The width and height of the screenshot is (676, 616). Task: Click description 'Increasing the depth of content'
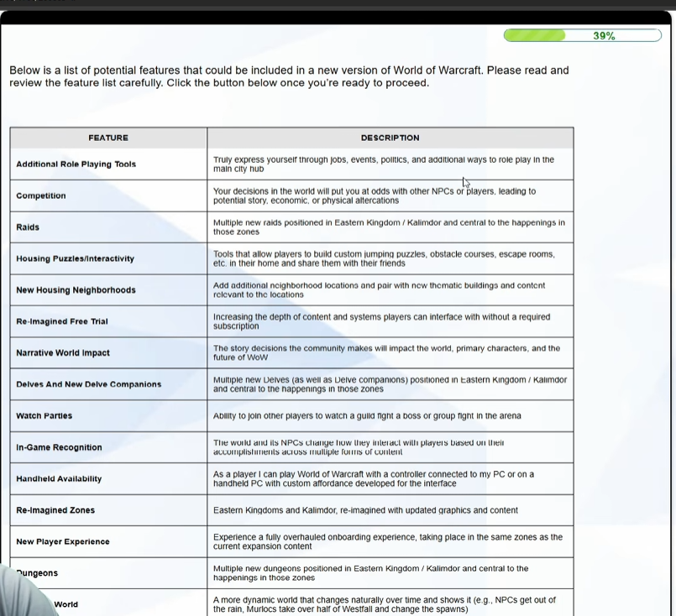(381, 321)
